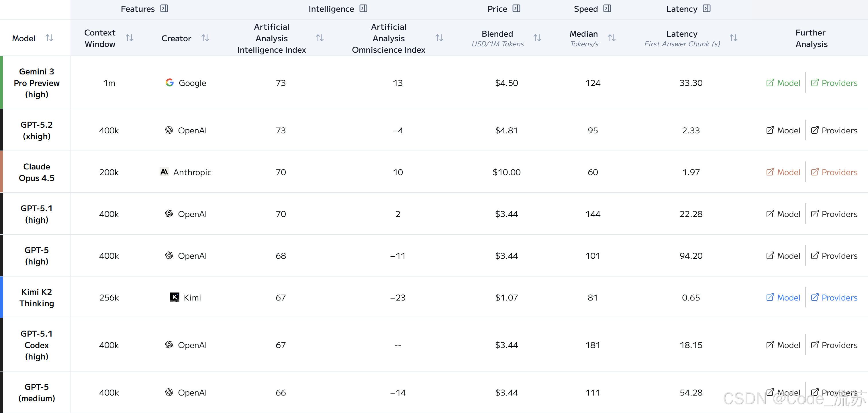This screenshot has height=413, width=868.
Task: Sort by Creator column
Action: pos(205,38)
